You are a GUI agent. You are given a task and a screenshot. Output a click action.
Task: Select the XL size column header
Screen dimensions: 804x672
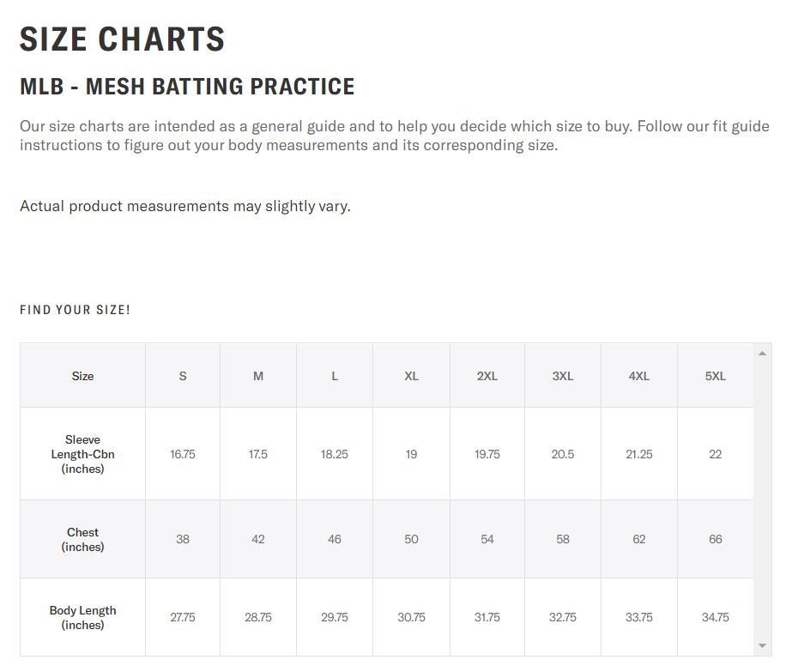pos(411,376)
